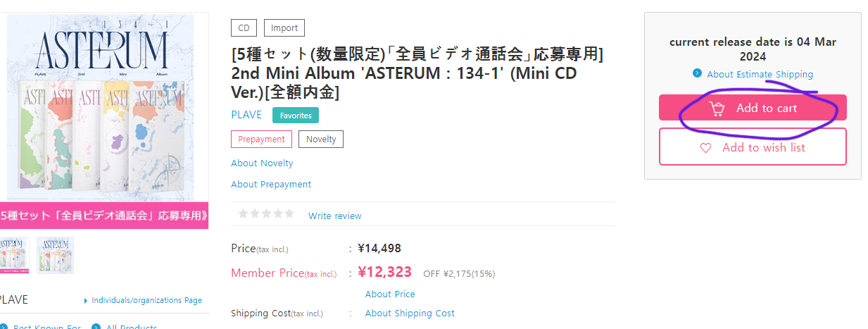
Task: Toggle the Favorites button for PLAVE
Action: 296,116
